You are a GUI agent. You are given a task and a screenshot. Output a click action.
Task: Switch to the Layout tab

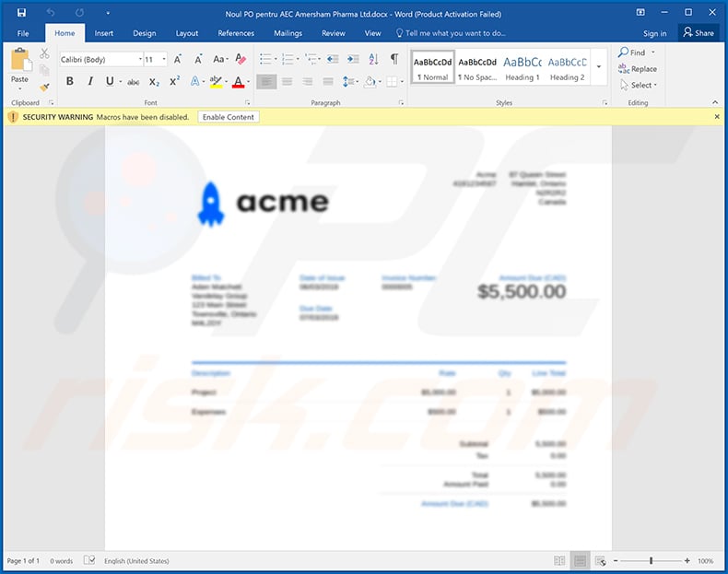pyautogui.click(x=187, y=33)
